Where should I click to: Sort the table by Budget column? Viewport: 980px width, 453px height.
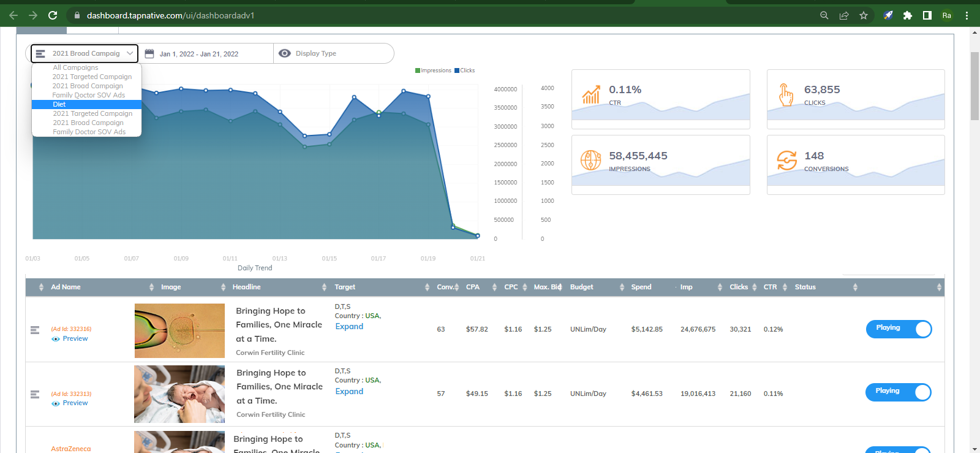pos(622,287)
